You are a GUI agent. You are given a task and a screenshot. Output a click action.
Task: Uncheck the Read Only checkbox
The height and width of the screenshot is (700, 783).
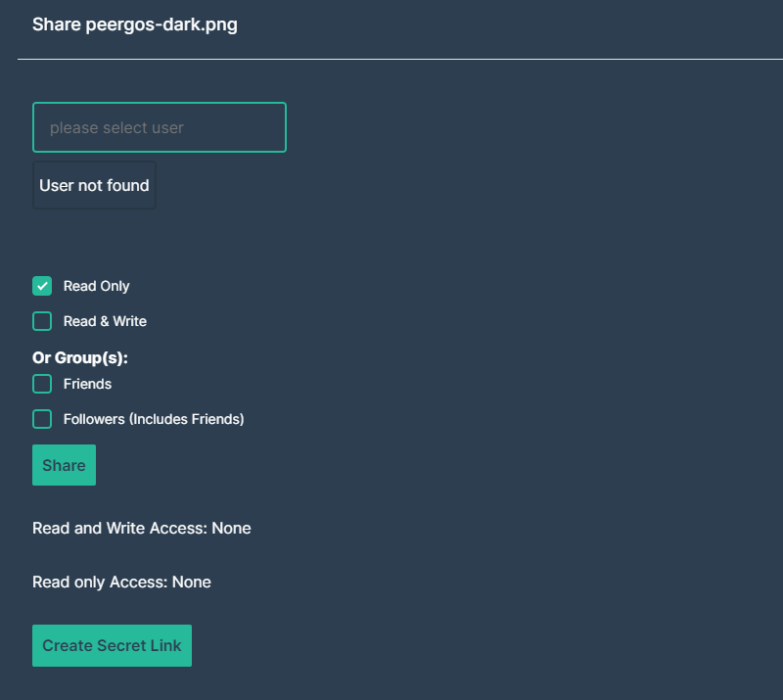[42, 286]
